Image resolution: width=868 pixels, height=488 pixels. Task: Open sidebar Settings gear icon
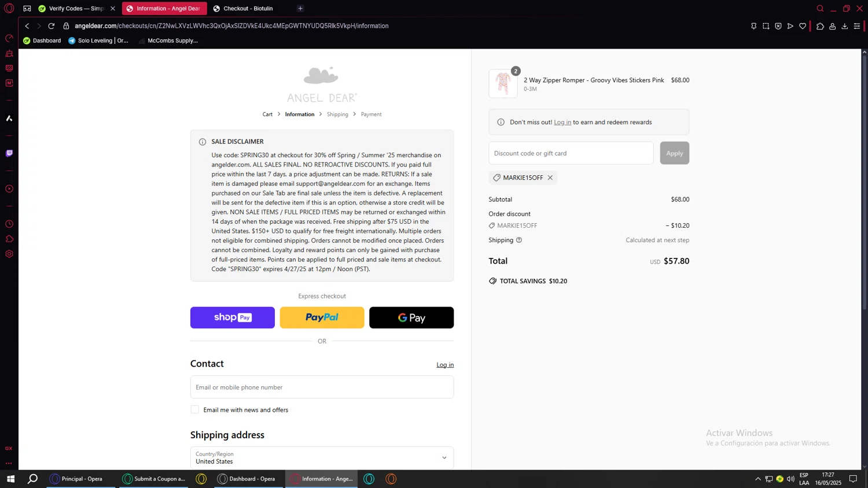[9, 254]
